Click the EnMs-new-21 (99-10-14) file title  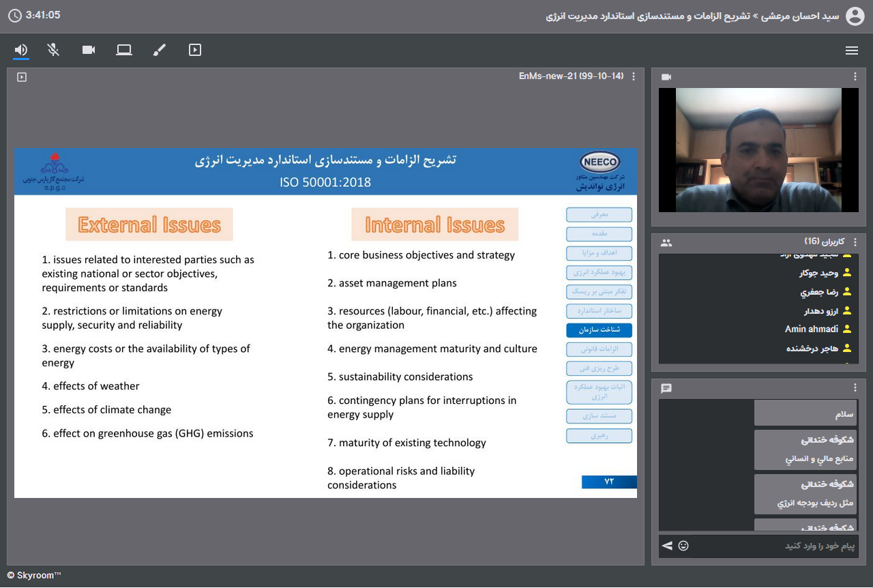pos(571,76)
